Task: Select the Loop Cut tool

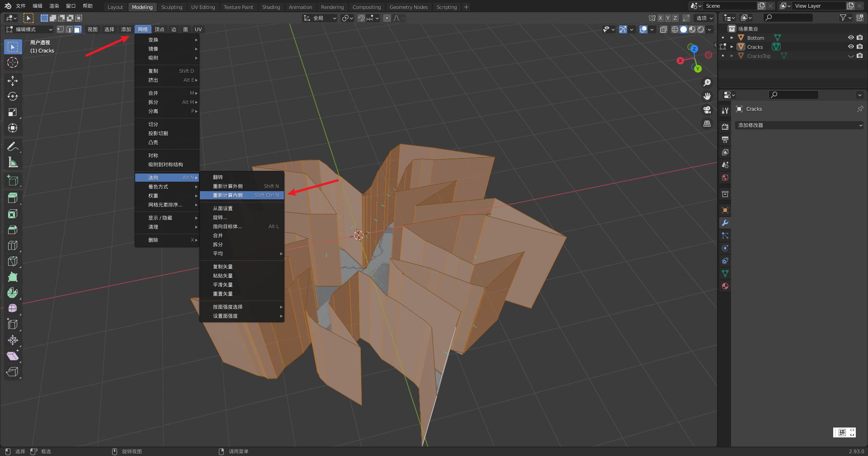Action: [13, 245]
